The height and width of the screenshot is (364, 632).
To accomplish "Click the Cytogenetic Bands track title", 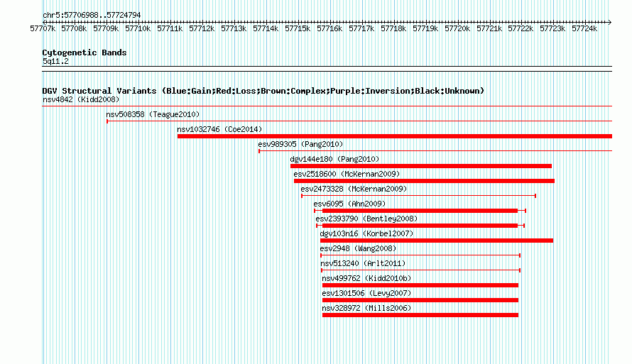I will click(85, 53).
